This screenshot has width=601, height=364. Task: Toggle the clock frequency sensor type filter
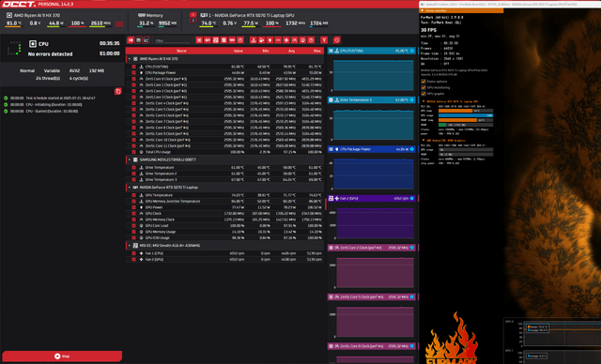click(294, 40)
